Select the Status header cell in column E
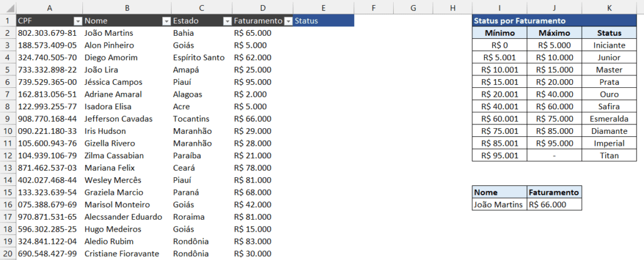This screenshot has height=260, width=644. (x=324, y=21)
